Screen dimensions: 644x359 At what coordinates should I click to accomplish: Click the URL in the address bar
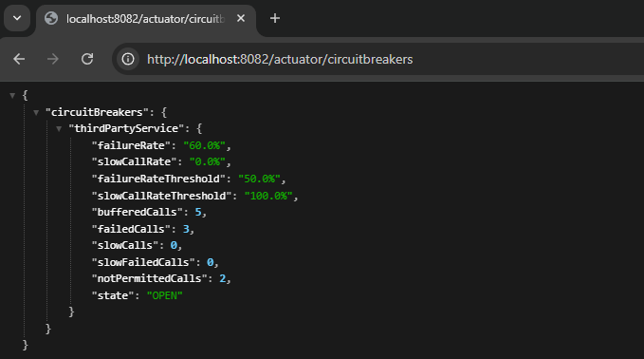[x=280, y=59]
